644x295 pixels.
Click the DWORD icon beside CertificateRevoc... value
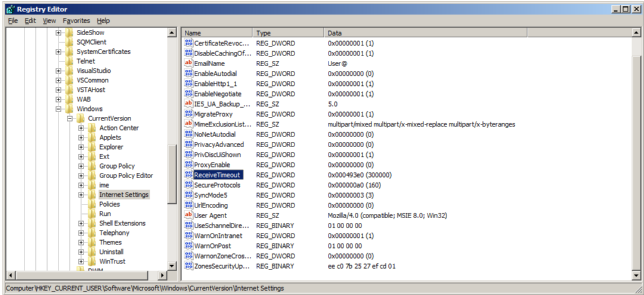coord(188,43)
